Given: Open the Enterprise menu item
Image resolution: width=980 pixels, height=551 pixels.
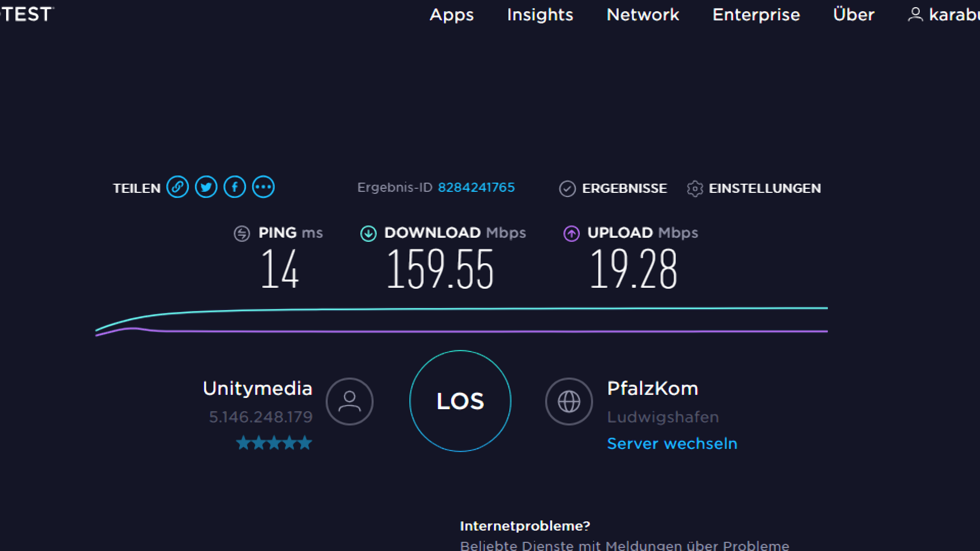Looking at the screenshot, I should coord(756,15).
